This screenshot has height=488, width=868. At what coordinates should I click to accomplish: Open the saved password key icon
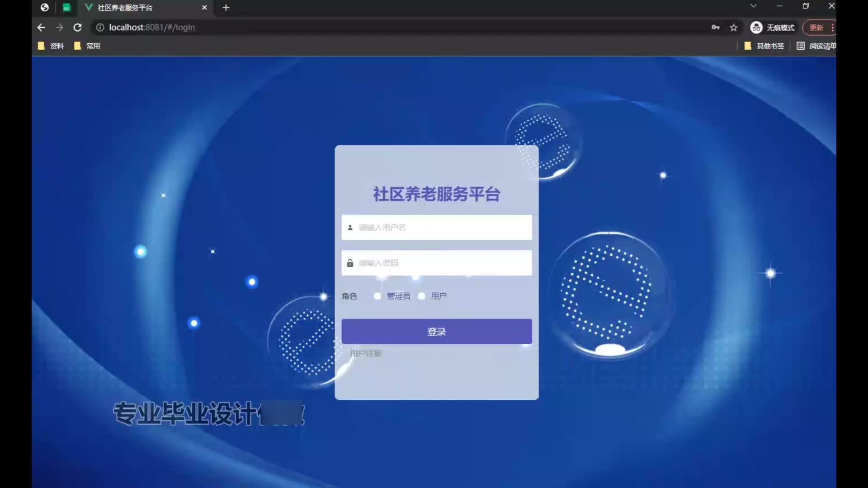715,28
